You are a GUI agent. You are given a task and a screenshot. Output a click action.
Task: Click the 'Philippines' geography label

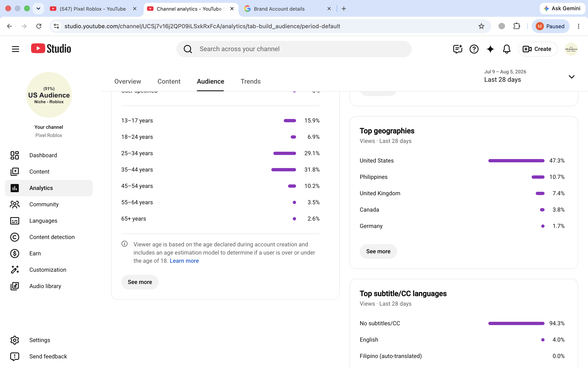373,177
